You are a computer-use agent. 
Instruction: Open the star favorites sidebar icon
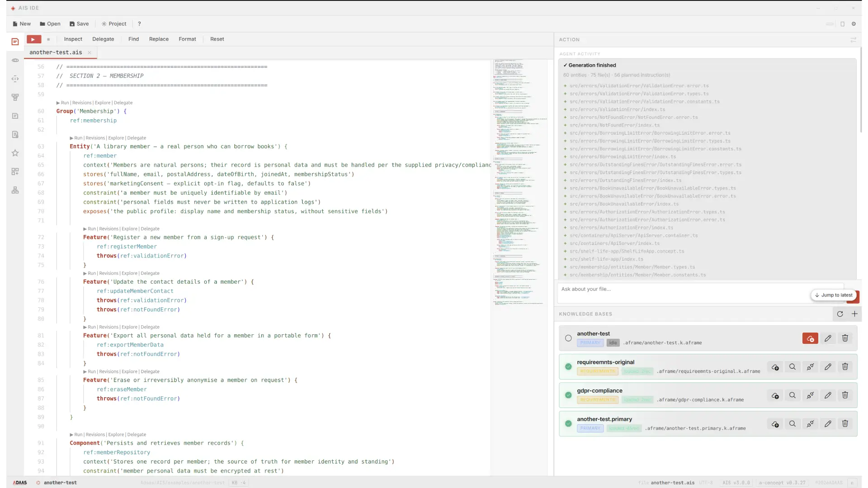pyautogui.click(x=15, y=153)
